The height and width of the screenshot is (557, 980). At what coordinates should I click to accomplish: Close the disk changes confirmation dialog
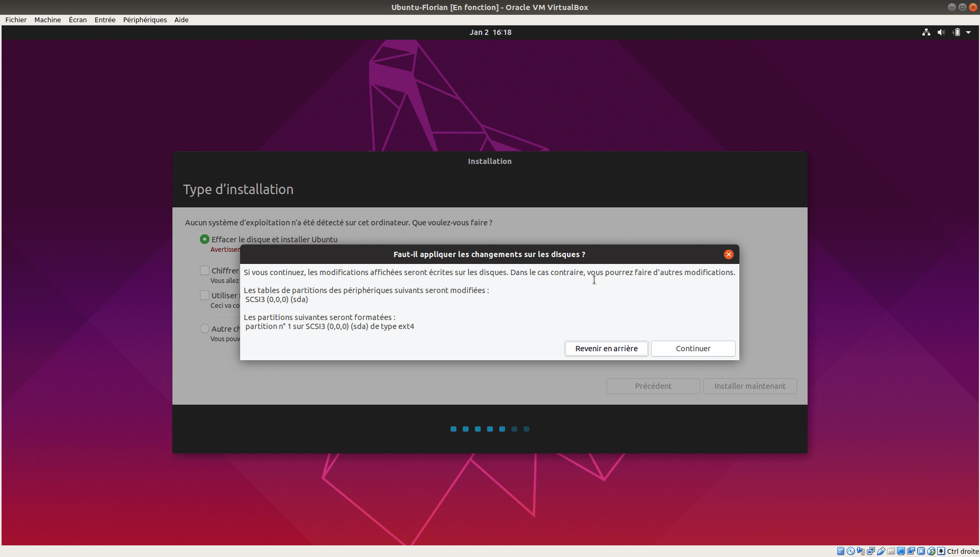728,254
